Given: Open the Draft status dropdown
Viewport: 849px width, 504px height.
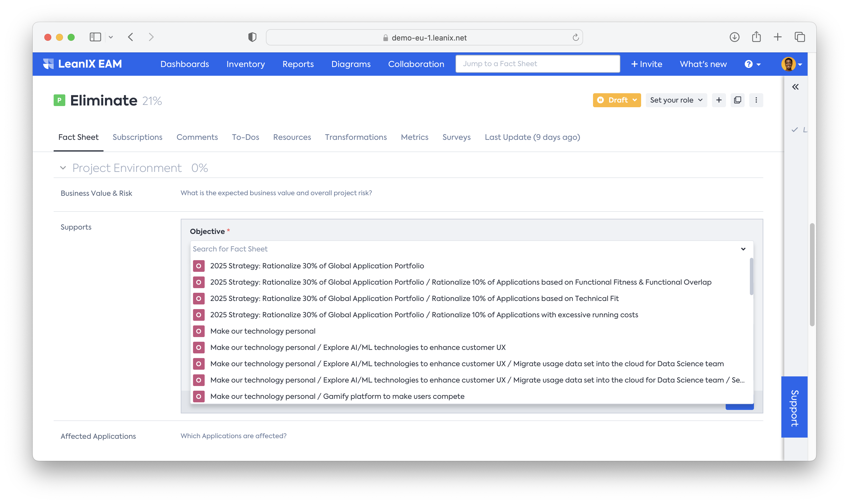Looking at the screenshot, I should pyautogui.click(x=617, y=100).
